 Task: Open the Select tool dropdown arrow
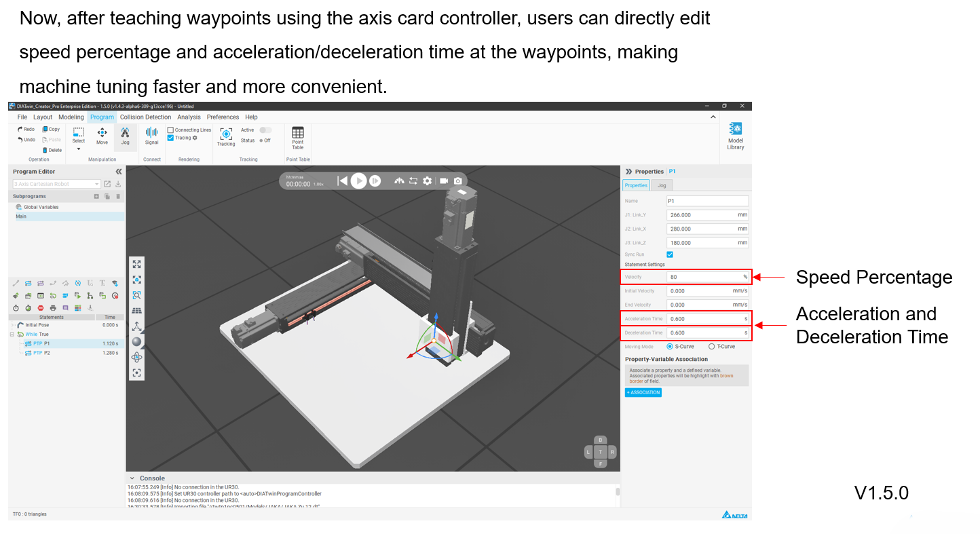click(79, 149)
